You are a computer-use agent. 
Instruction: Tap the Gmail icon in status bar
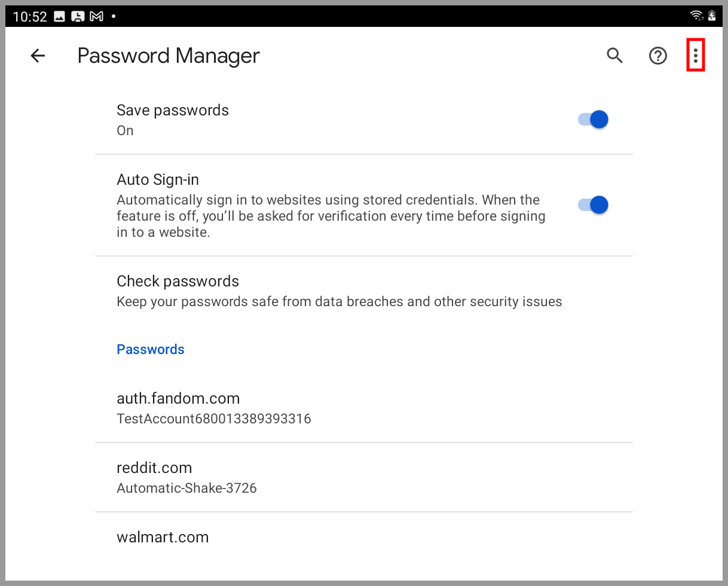96,16
